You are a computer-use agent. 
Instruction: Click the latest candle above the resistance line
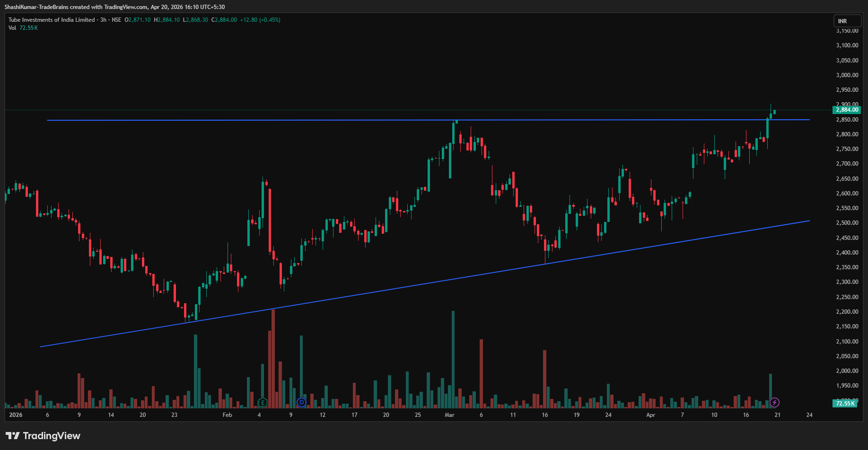tap(774, 112)
